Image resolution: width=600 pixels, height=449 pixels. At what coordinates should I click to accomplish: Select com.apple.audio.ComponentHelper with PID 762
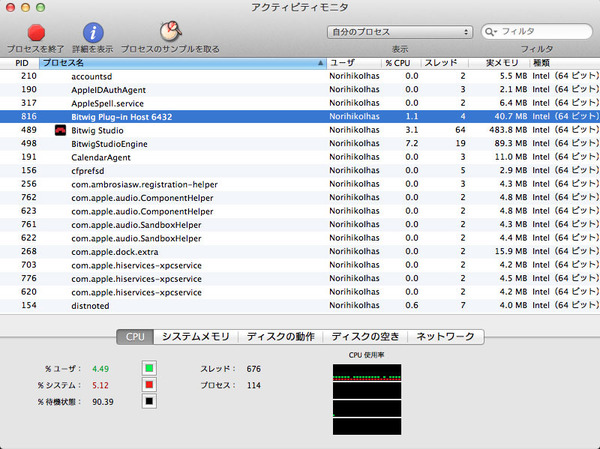(300, 198)
